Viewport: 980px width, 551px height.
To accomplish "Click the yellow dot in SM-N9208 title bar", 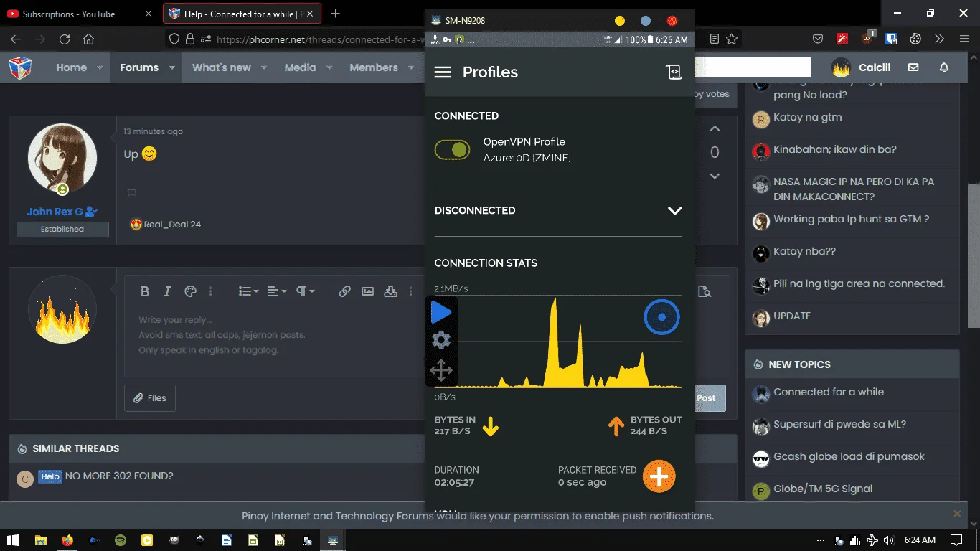I will point(620,21).
